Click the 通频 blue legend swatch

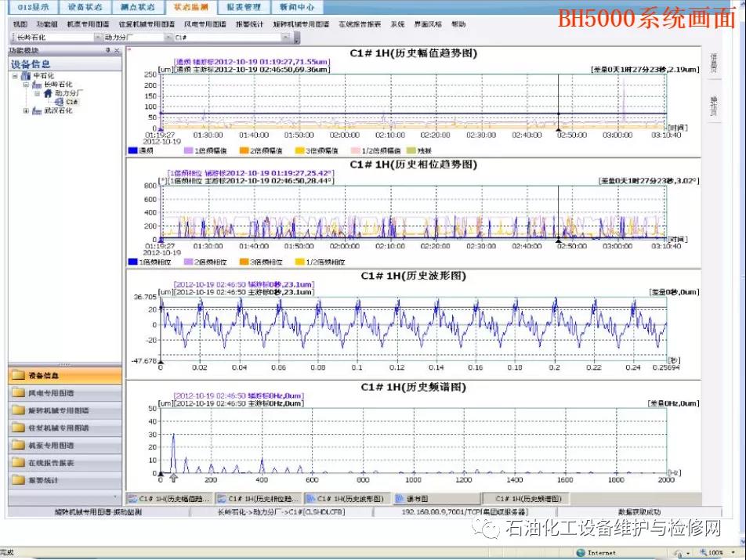tap(132, 150)
